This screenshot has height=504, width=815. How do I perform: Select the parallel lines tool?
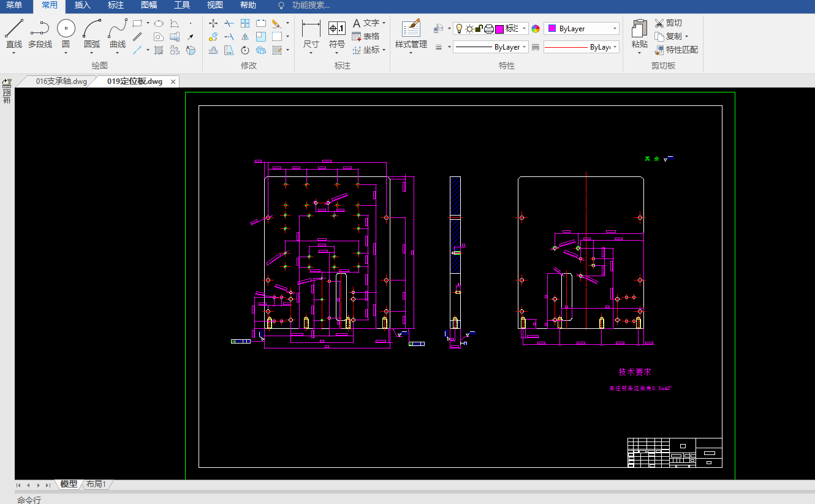click(138, 37)
